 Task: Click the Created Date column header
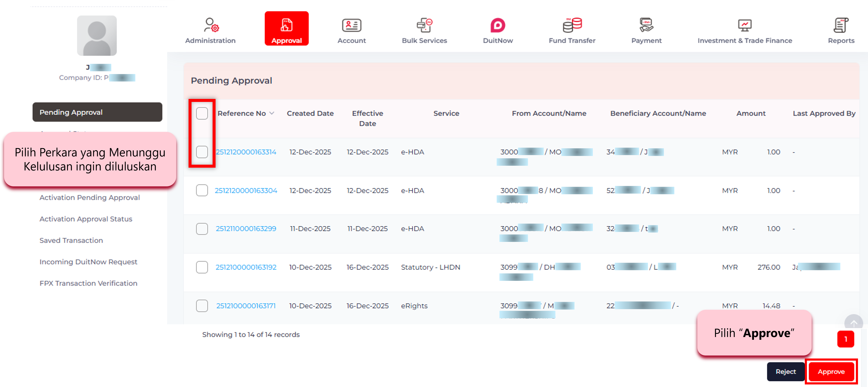(x=310, y=114)
